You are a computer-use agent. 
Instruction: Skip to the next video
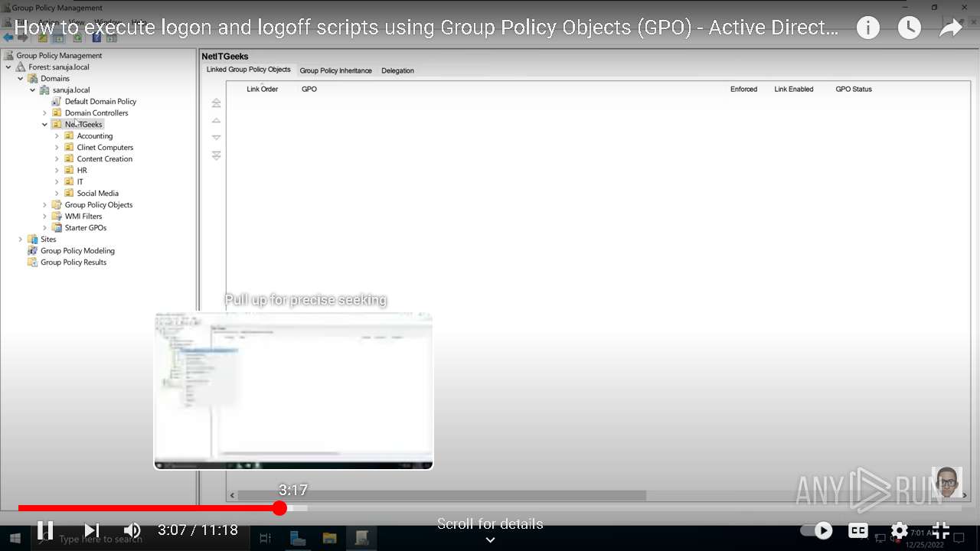(92, 530)
